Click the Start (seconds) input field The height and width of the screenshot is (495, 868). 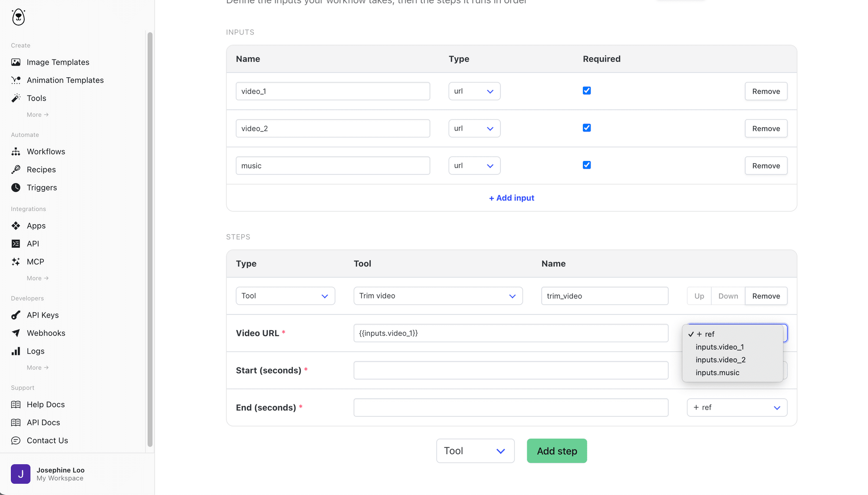click(x=511, y=370)
